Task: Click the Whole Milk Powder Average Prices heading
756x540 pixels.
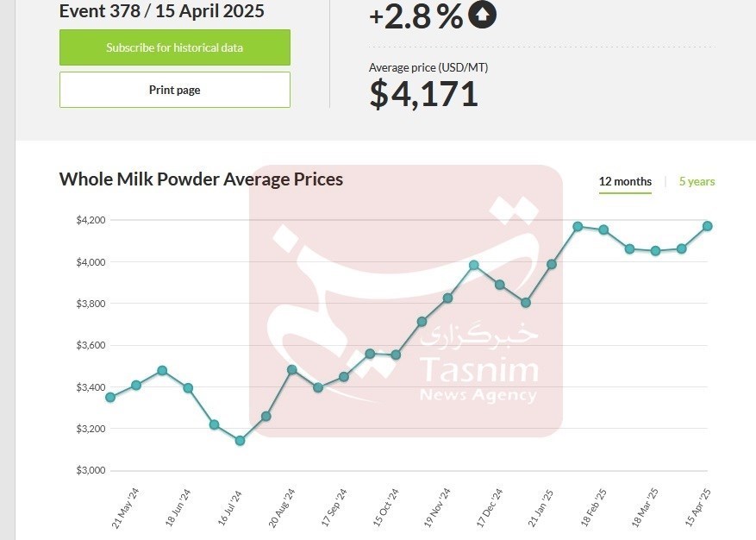Action: pos(201,179)
